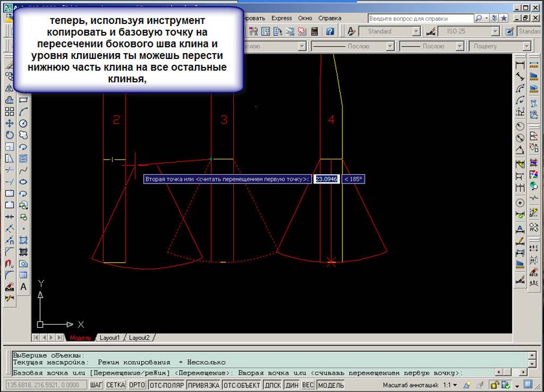
Task: Choose the Aligned dimension tool
Action: pos(519,76)
